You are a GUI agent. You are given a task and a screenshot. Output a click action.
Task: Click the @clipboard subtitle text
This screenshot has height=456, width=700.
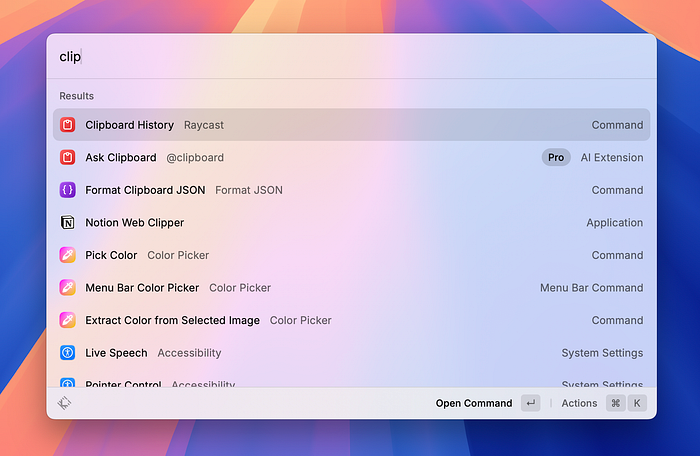point(195,158)
